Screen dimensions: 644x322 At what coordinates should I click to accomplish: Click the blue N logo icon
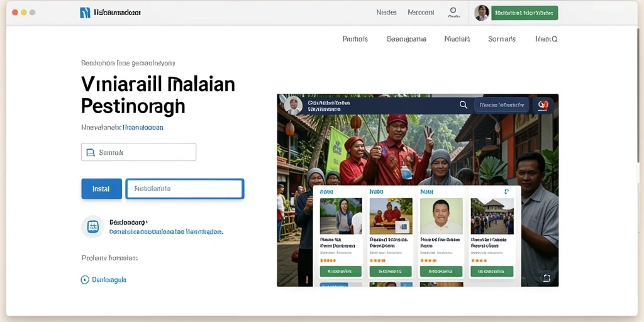[x=85, y=13]
